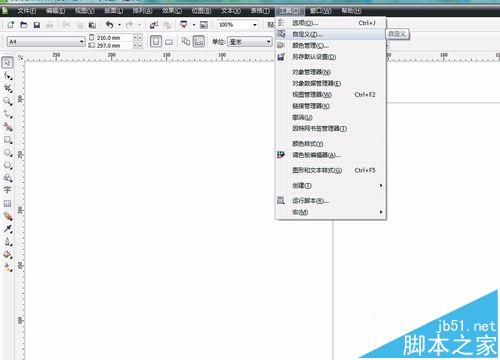Open the Redo history dropdown arrow
Viewport: 500px width, 360px height.
pyautogui.click(x=139, y=25)
